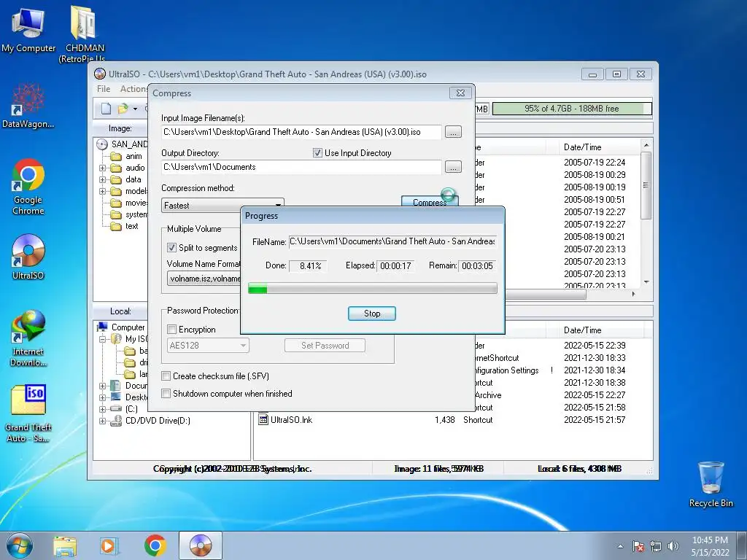Expand the audio folder node
This screenshot has height=560, width=747.
pyautogui.click(x=102, y=168)
